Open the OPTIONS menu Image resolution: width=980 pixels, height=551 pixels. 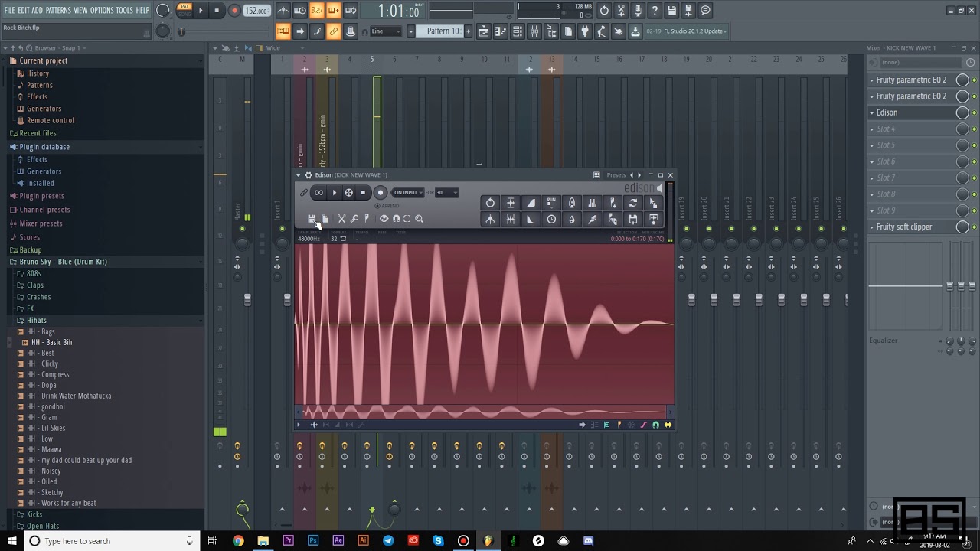point(102,11)
